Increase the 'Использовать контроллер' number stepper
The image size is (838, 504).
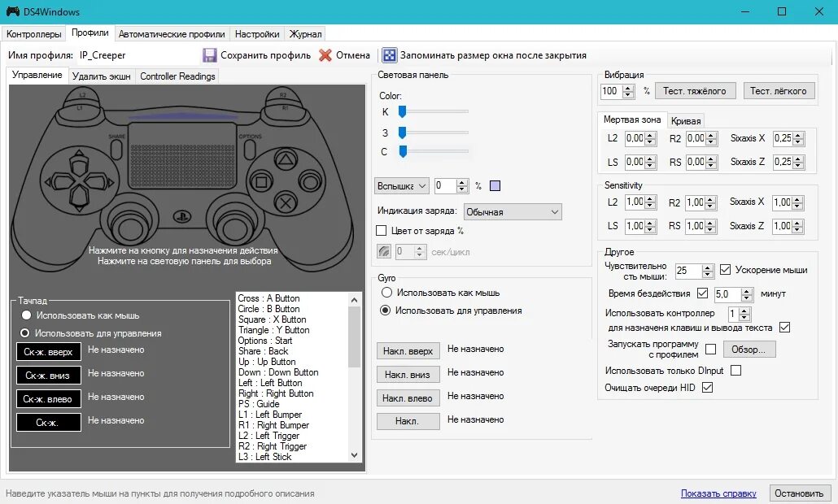[x=744, y=311]
